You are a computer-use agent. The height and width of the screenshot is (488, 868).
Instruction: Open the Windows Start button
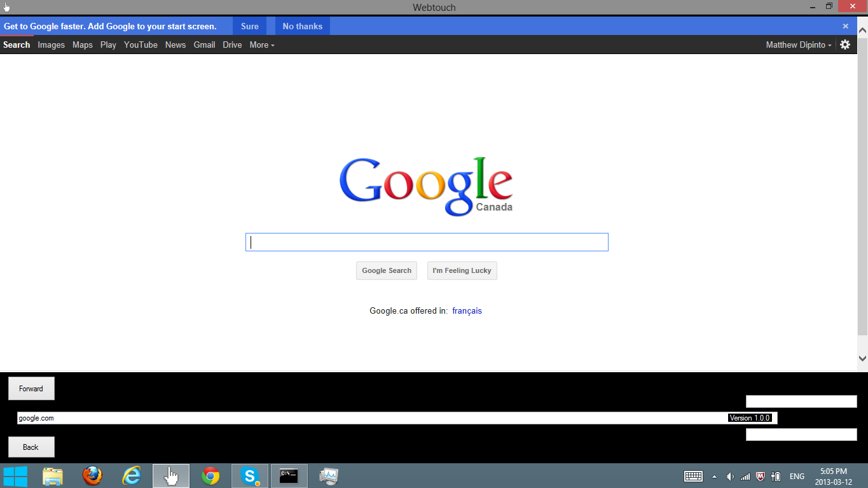click(15, 476)
